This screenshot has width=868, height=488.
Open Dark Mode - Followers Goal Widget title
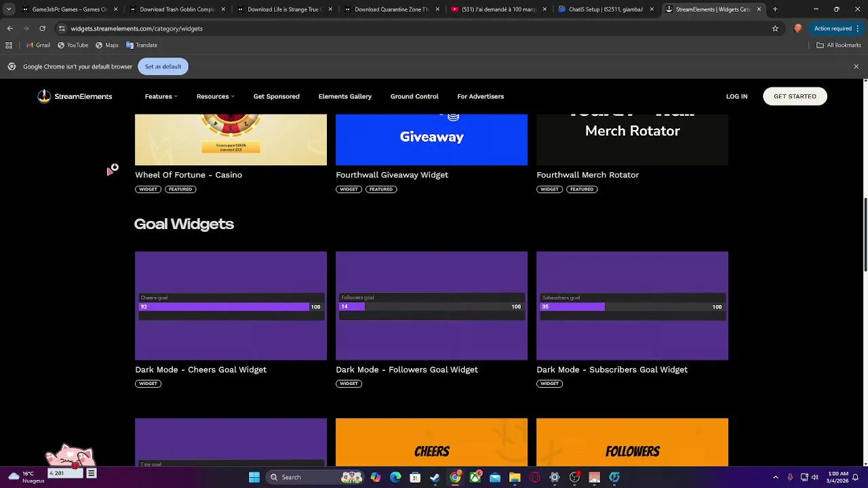407,369
